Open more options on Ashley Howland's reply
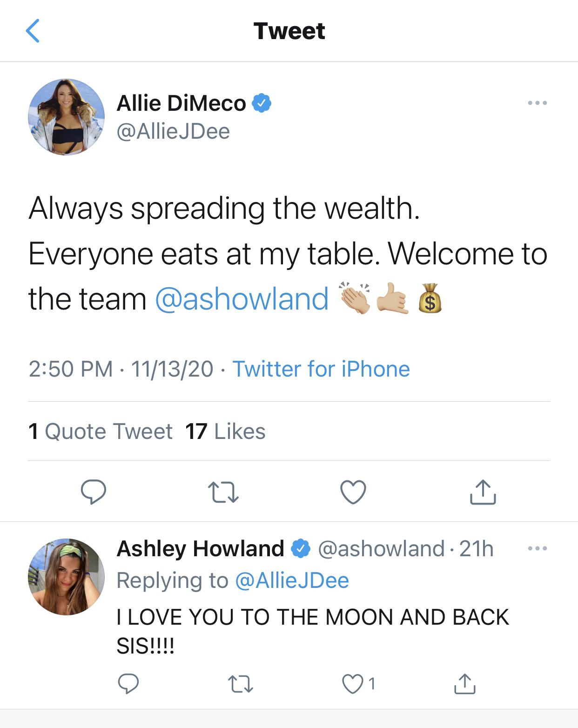 click(x=537, y=548)
